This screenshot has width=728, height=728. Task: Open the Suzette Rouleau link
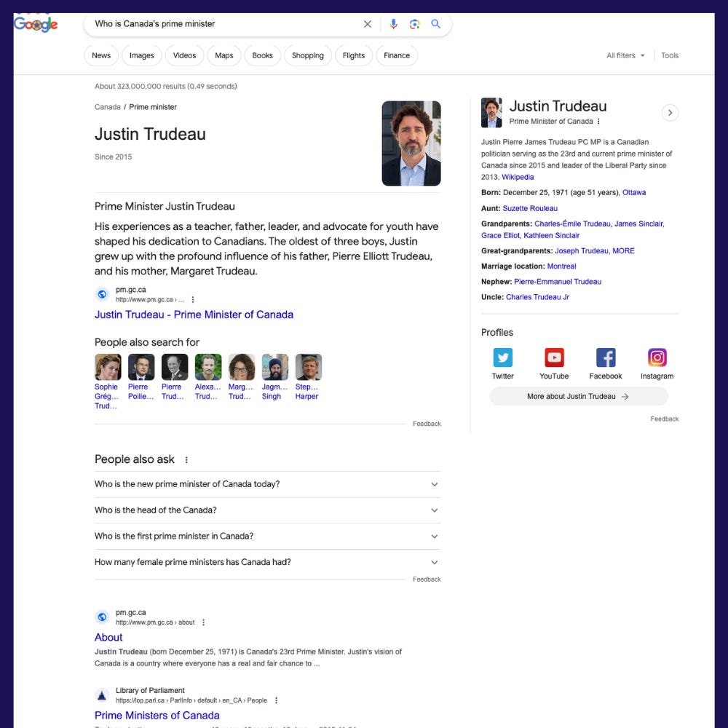pyautogui.click(x=530, y=208)
